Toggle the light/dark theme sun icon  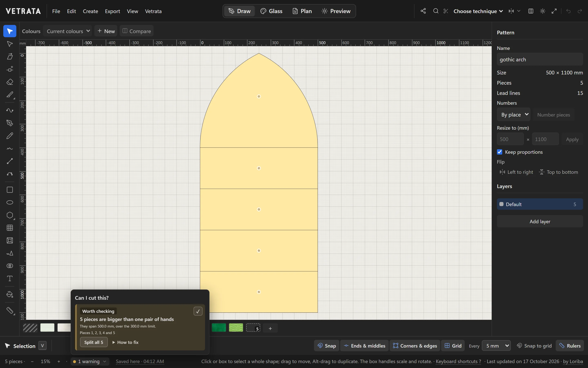click(x=542, y=11)
